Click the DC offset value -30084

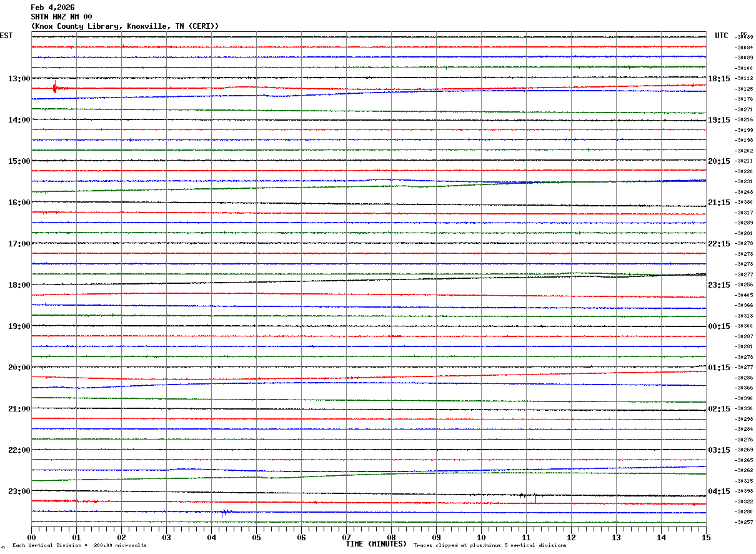click(x=744, y=48)
